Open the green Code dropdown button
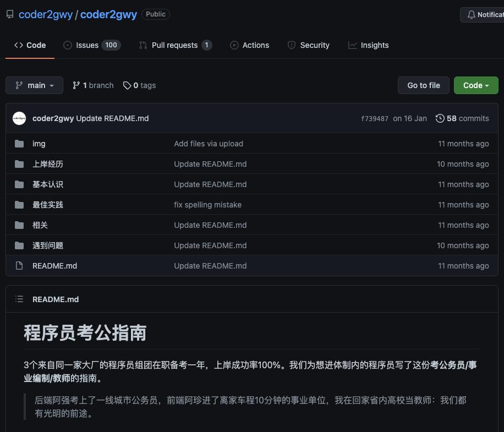This screenshot has height=432, width=504. pyautogui.click(x=476, y=85)
